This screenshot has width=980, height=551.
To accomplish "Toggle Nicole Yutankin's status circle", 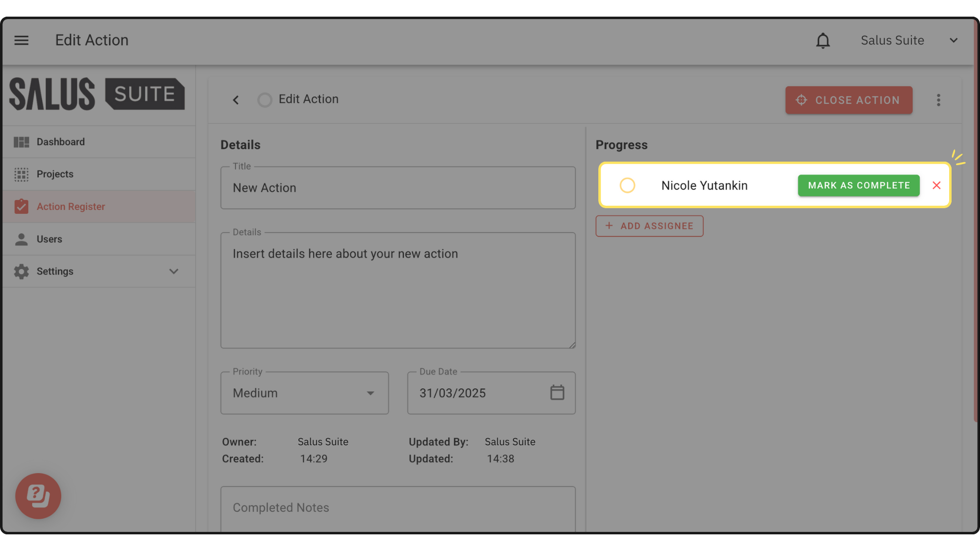I will (x=627, y=186).
